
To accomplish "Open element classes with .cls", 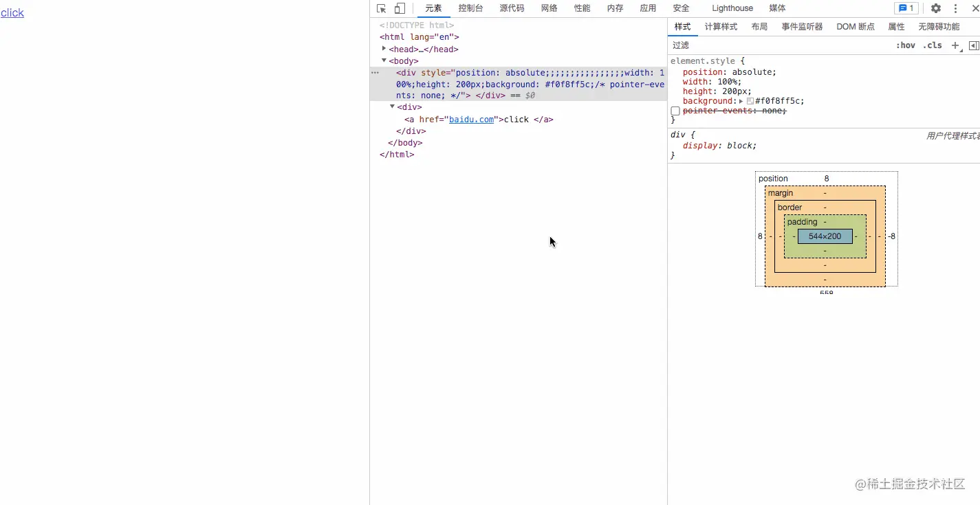I will (933, 45).
